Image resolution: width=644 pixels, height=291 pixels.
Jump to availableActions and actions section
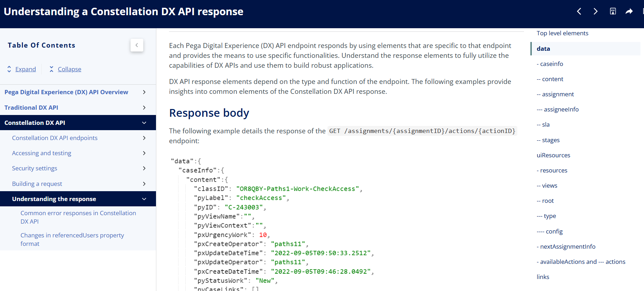581,262
